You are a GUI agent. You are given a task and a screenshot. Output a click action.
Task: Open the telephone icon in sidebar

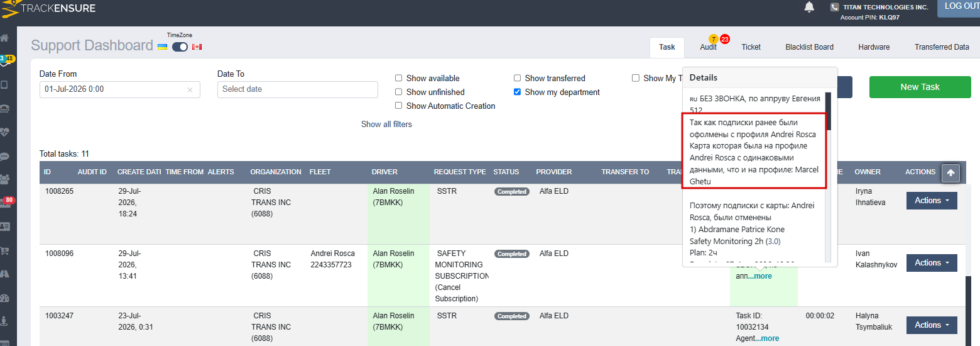tap(4, 108)
